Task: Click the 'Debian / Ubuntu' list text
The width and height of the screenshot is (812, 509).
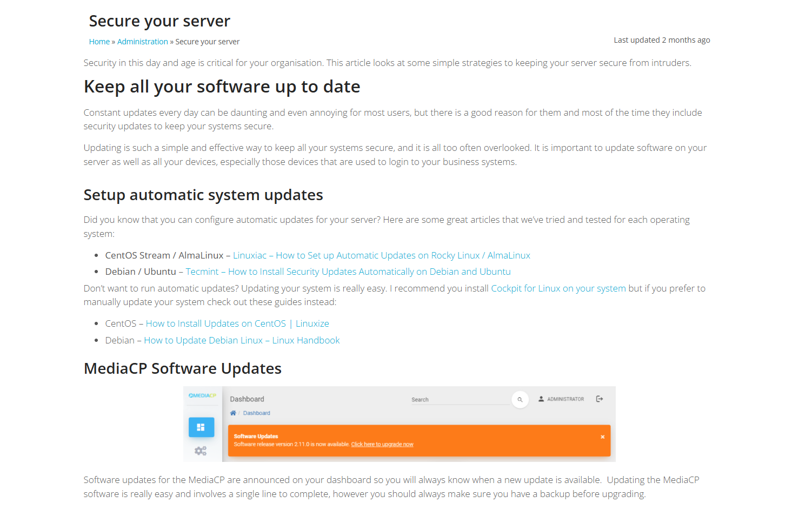Action: [x=141, y=272]
